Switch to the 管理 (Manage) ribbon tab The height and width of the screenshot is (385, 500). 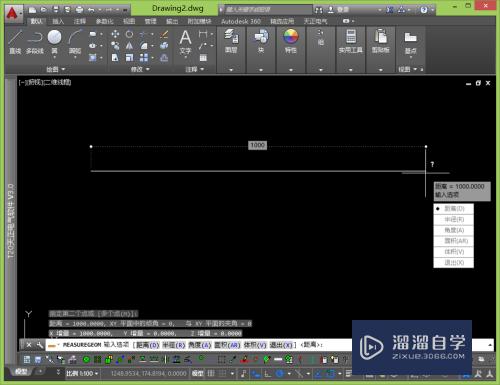coord(150,21)
